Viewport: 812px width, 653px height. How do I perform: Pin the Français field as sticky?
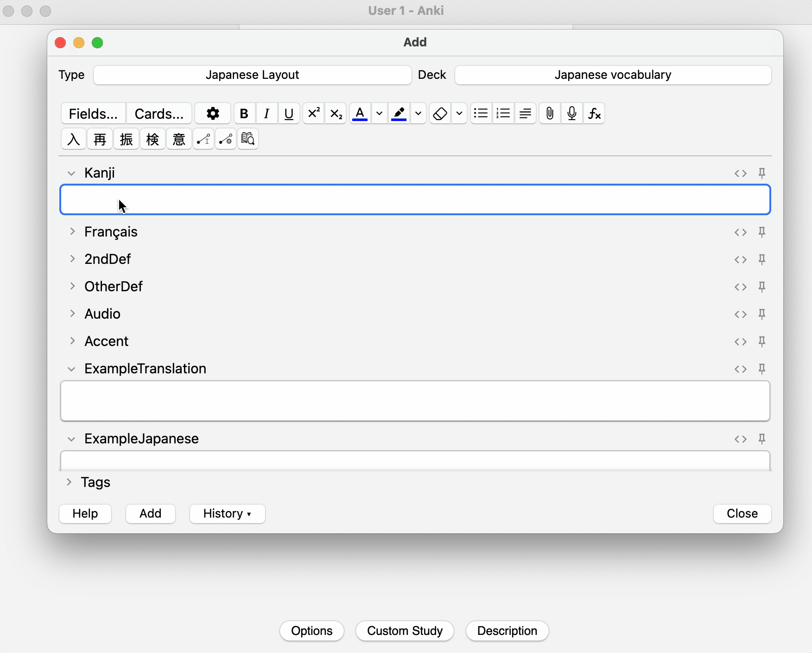point(762,232)
